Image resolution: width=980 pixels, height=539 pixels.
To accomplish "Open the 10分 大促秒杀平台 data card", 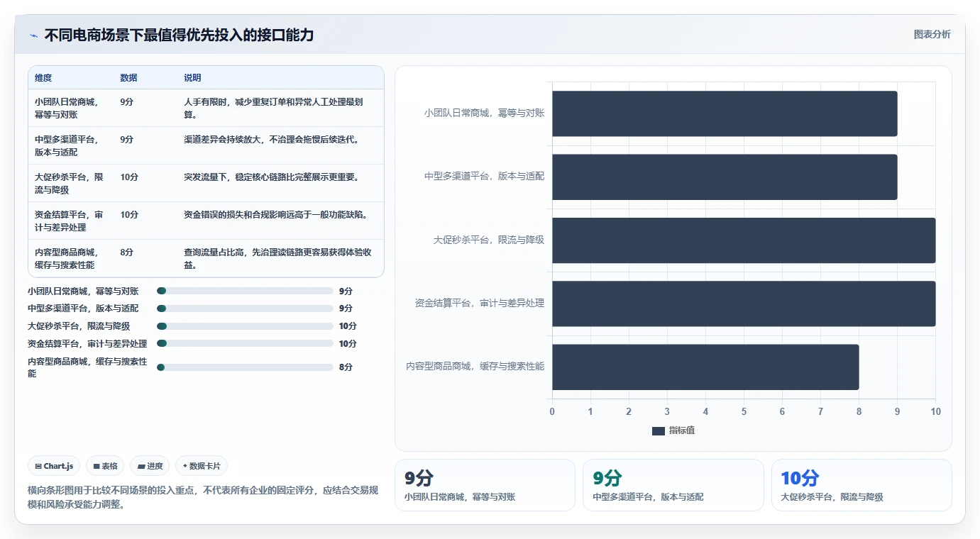I will (x=861, y=485).
